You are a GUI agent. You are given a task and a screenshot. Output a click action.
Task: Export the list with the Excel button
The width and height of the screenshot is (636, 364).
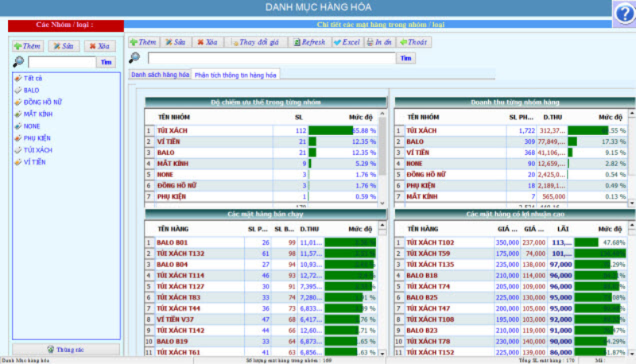(x=347, y=41)
